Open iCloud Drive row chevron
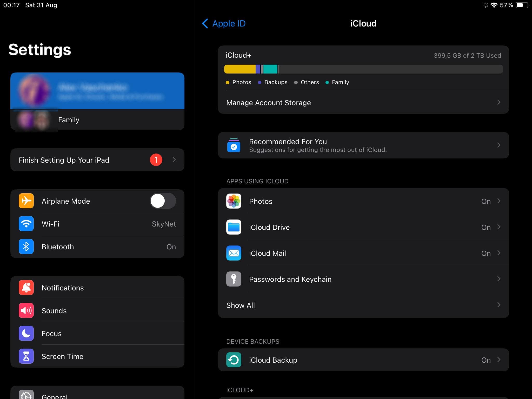The width and height of the screenshot is (532, 399). [499, 227]
